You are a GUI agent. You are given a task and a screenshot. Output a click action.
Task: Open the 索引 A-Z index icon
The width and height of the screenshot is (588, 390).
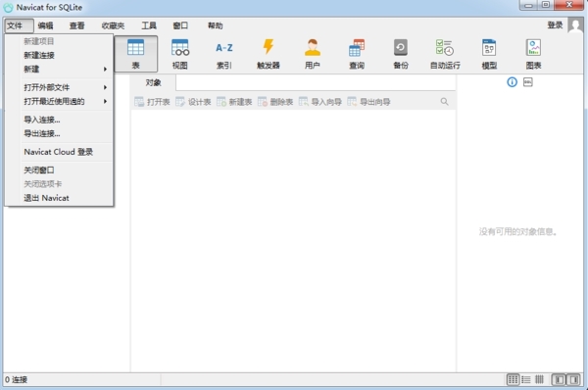coord(224,54)
